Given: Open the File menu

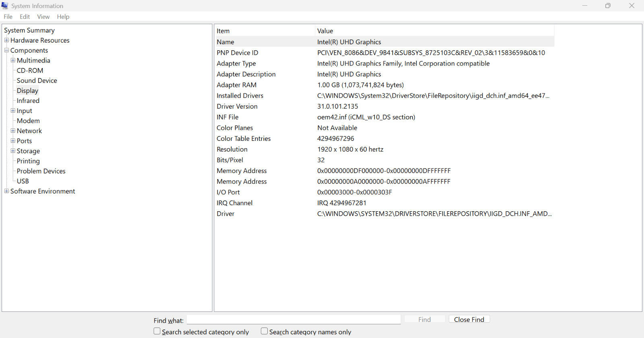Looking at the screenshot, I should (x=8, y=16).
